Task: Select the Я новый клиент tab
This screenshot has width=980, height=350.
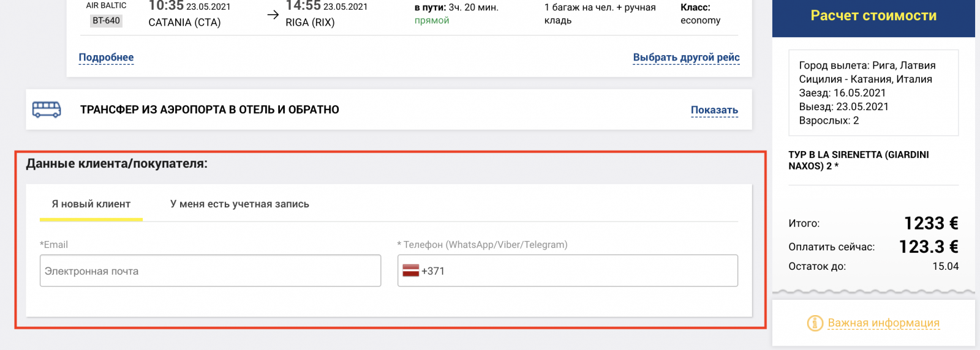Action: coord(91,204)
